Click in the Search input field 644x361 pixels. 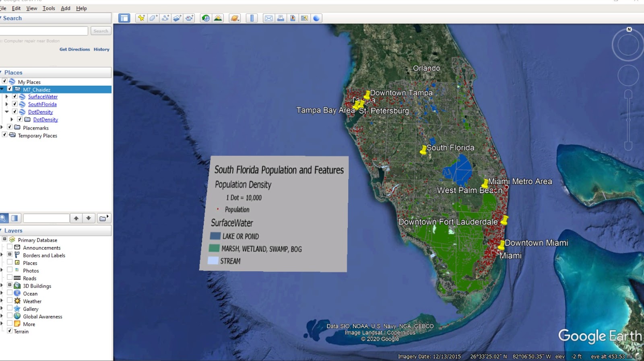tap(44, 31)
